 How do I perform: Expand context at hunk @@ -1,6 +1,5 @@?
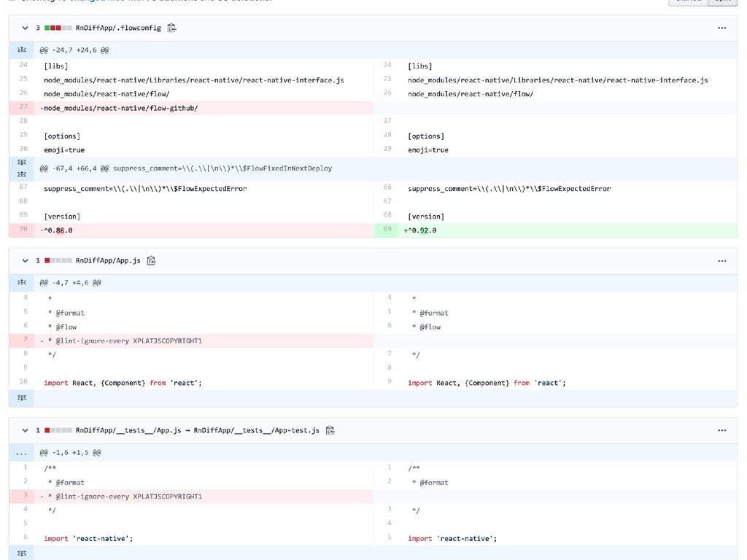click(x=21, y=452)
